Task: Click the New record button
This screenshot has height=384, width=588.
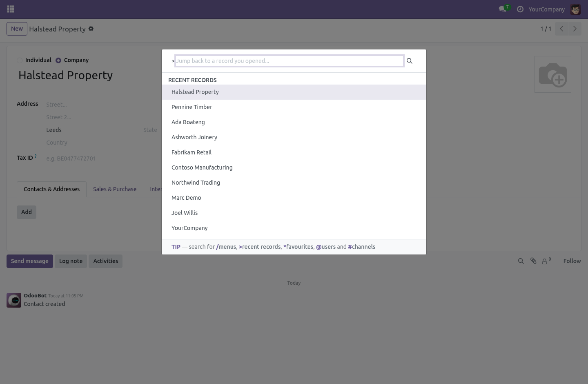Action: click(17, 29)
